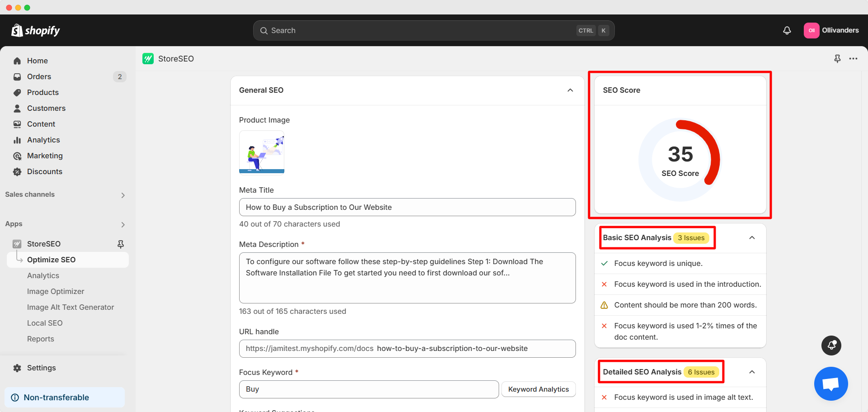
Task: Open the Products section in the sidebar
Action: coord(42,92)
